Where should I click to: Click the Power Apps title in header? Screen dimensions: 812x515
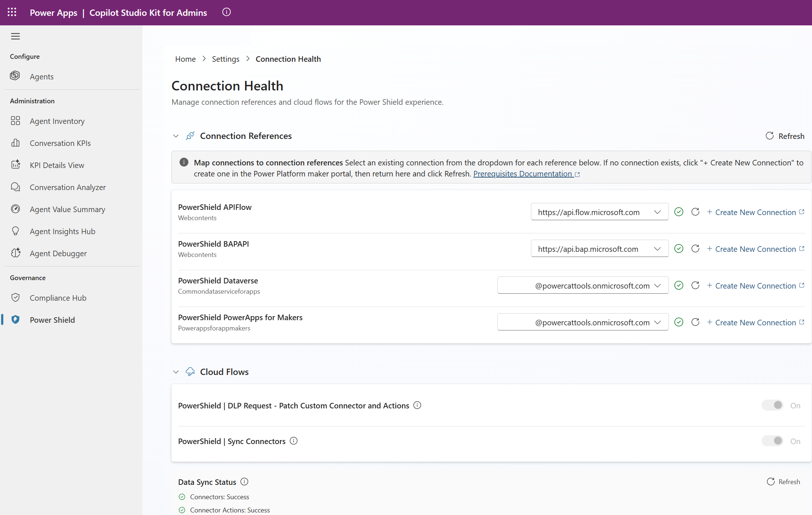[53, 12]
